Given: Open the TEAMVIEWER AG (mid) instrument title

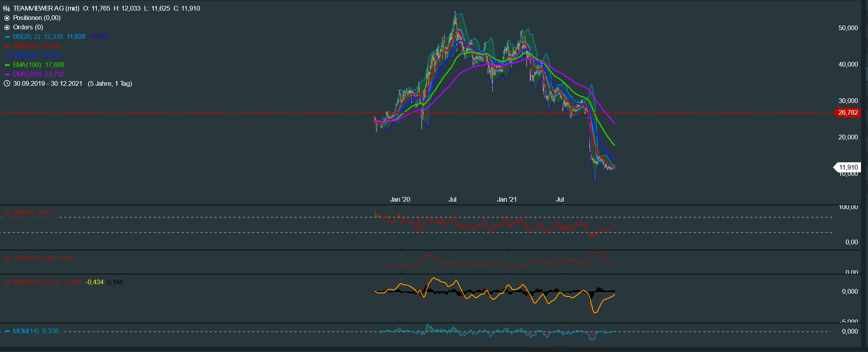Looking at the screenshot, I should [x=46, y=8].
